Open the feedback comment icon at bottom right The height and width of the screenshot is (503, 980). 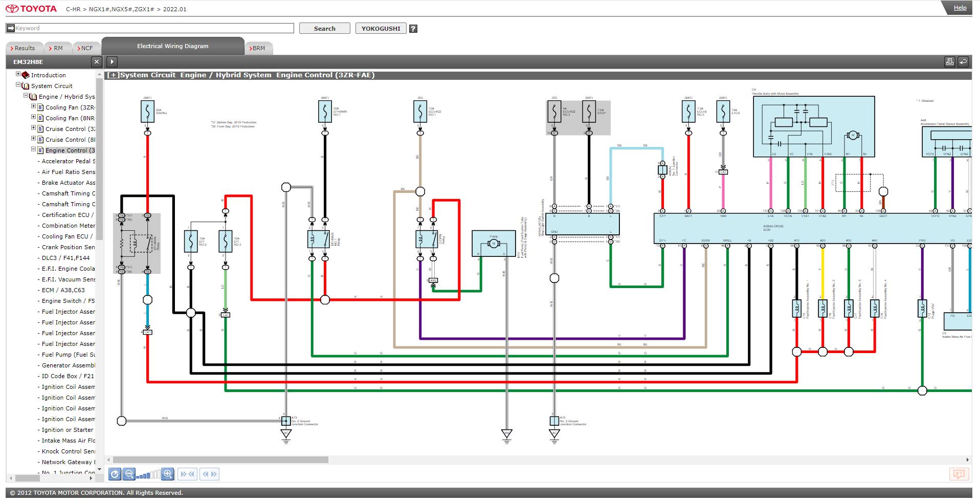pos(959,474)
